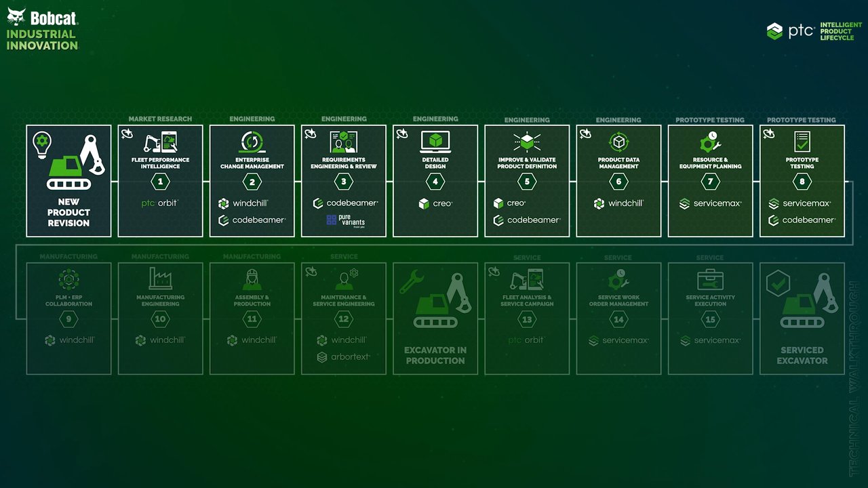868x488 pixels.
Task: Click corner 3D icon on Detailed Design card
Action: click(x=402, y=134)
